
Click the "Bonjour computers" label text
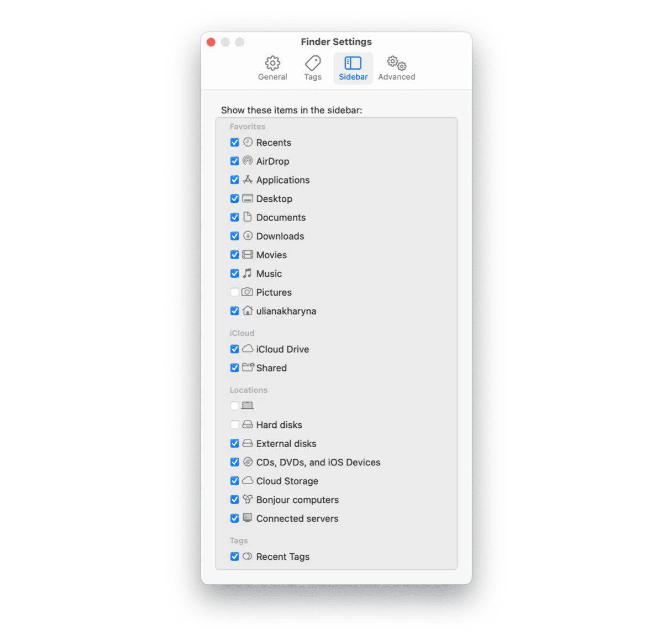click(x=297, y=500)
